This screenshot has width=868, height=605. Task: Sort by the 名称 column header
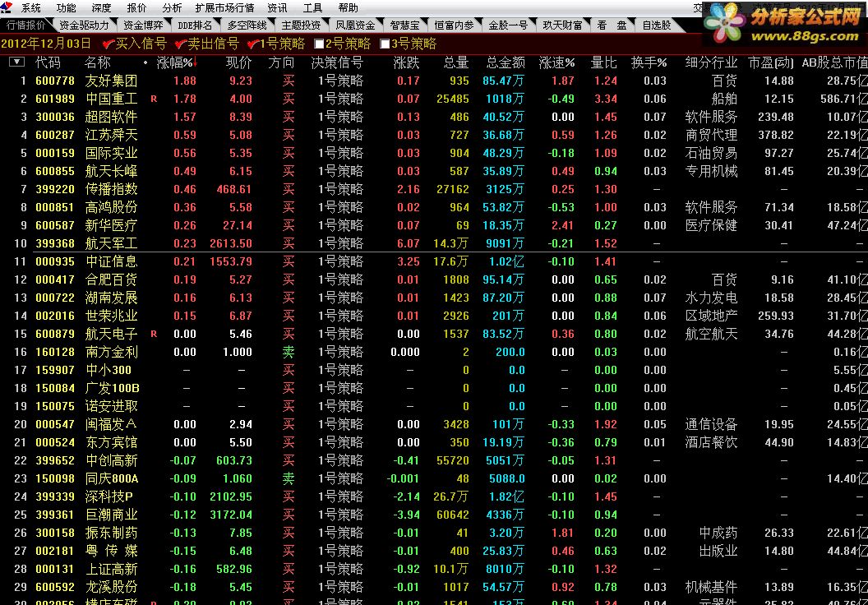click(98, 62)
